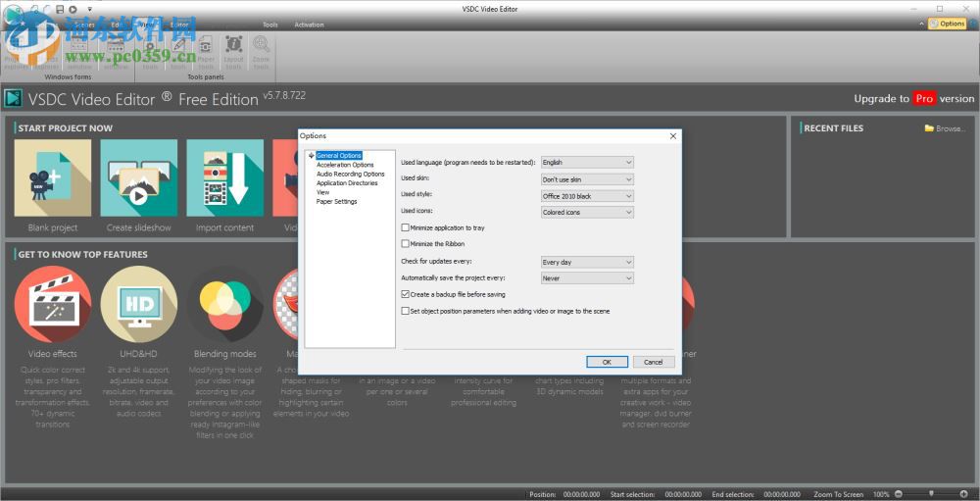
Task: Click Zoom To Screen in status bar
Action: coord(840,494)
